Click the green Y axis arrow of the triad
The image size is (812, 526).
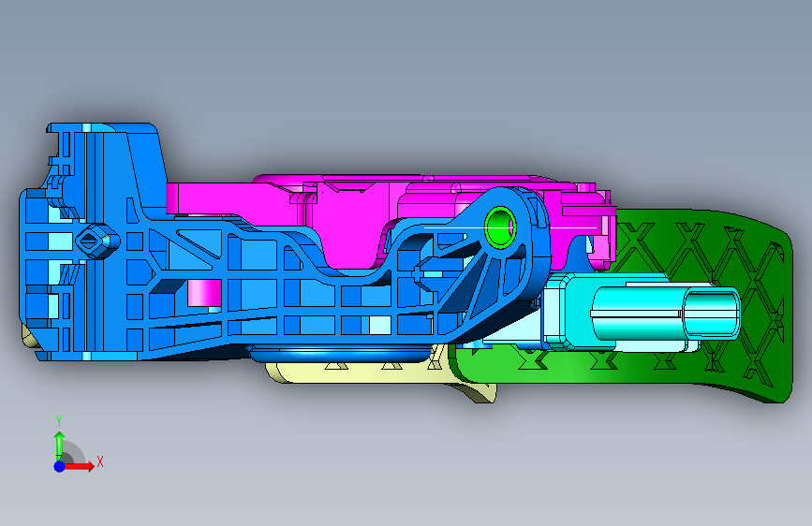click(x=59, y=446)
